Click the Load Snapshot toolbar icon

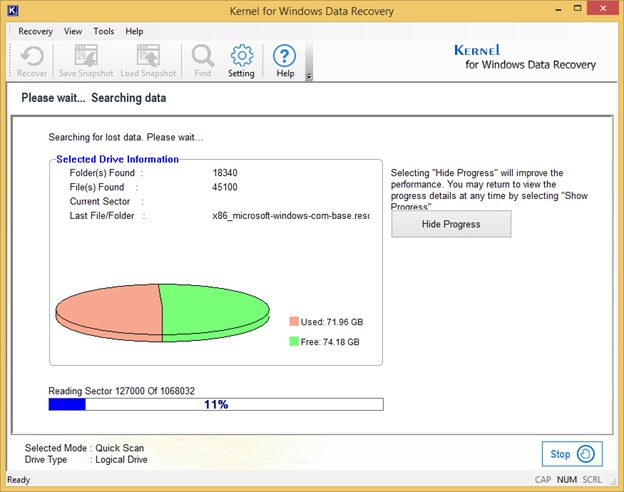(148, 61)
